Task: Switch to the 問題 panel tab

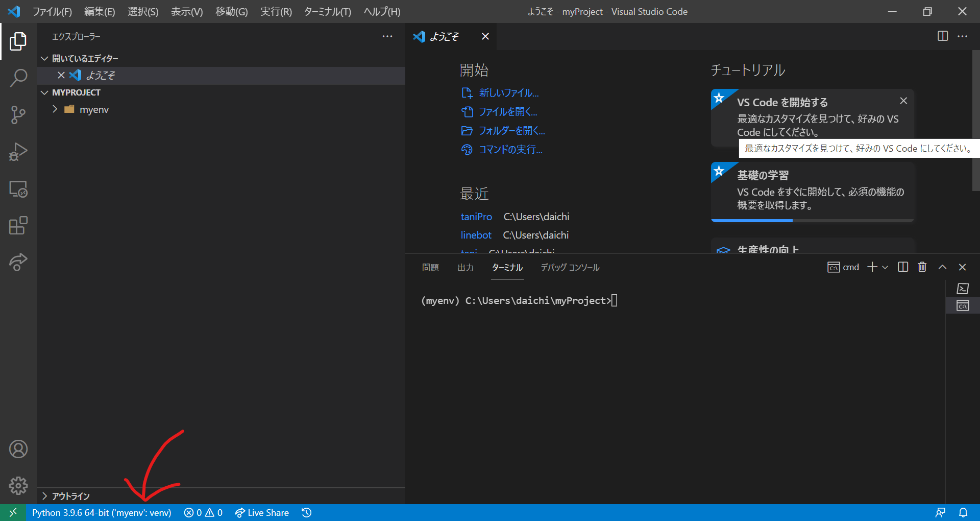Action: click(430, 267)
